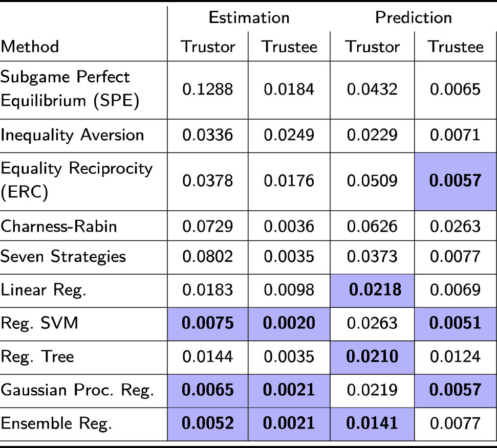Click the Gaussian Proc. Reg. row label

(x=77, y=390)
